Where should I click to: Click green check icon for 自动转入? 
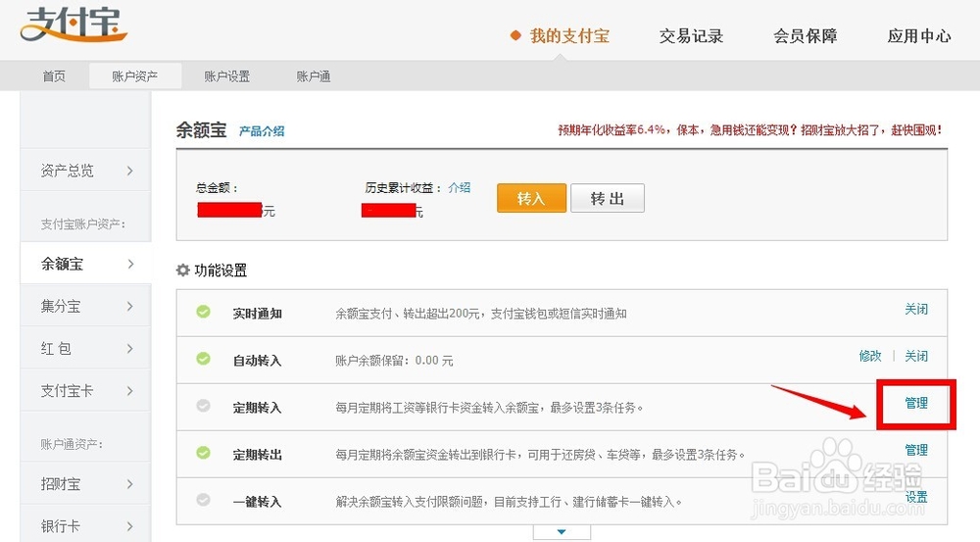[203, 359]
